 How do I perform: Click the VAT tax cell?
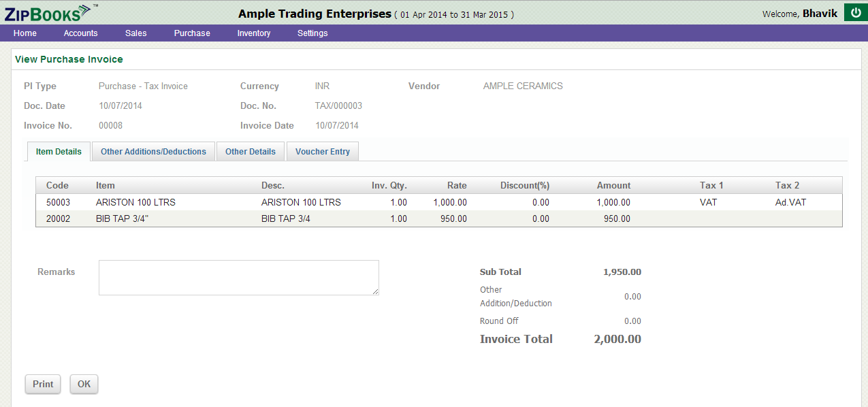point(709,202)
